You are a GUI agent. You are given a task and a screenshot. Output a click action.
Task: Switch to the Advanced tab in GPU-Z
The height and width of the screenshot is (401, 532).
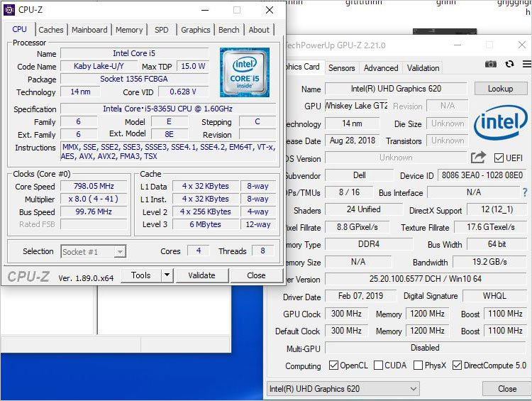[381, 68]
